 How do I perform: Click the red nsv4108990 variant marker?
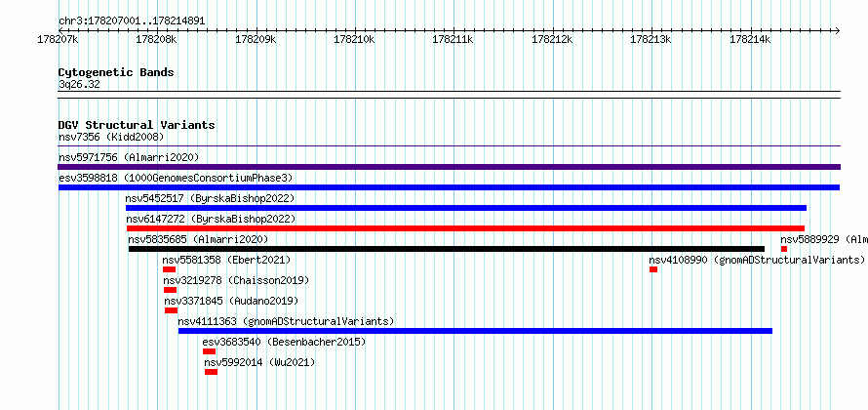click(653, 269)
